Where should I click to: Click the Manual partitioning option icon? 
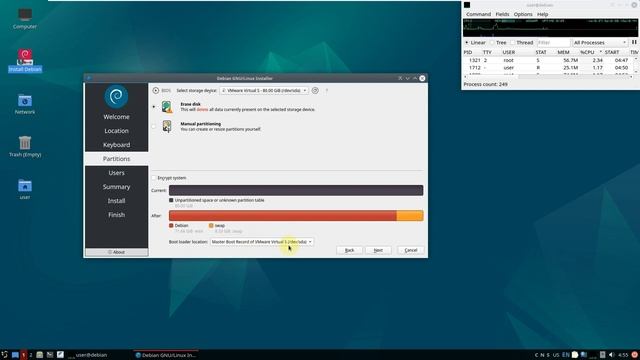[167, 126]
